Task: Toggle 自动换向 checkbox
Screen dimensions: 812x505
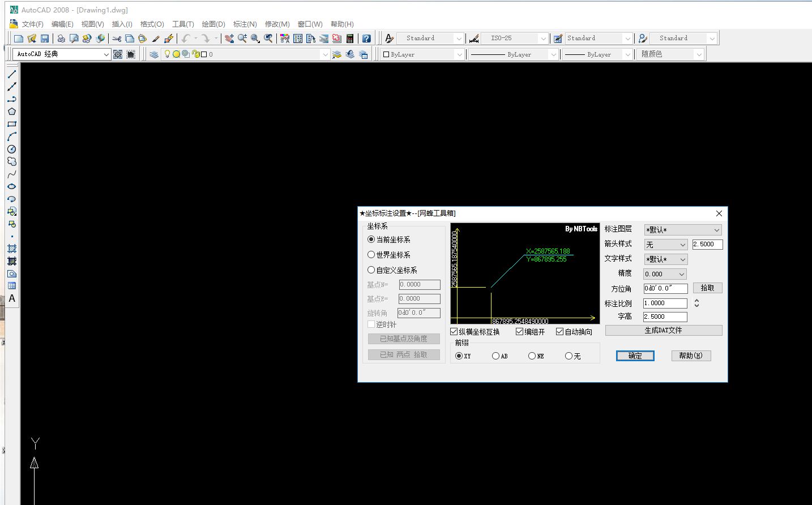Action: click(574, 332)
